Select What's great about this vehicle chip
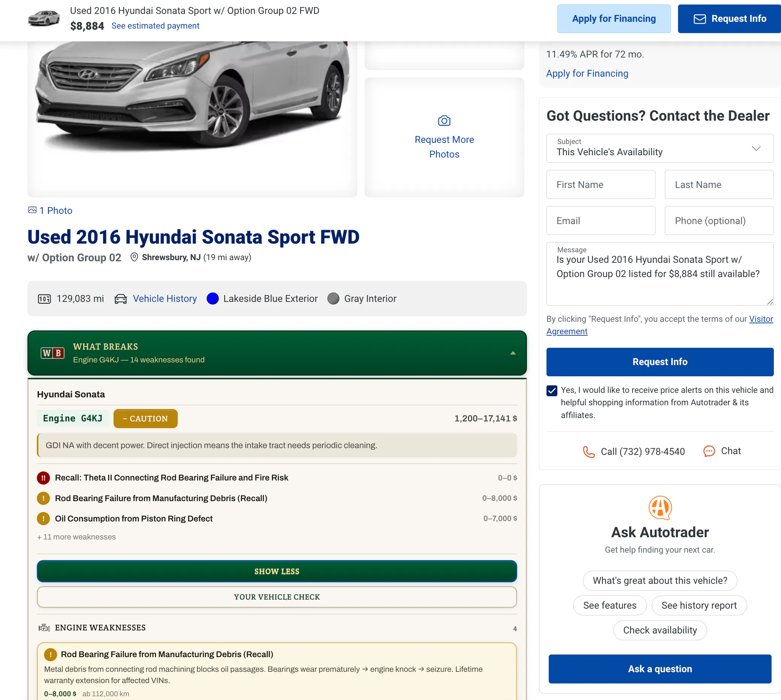Viewport: 781px width, 700px height. click(660, 580)
